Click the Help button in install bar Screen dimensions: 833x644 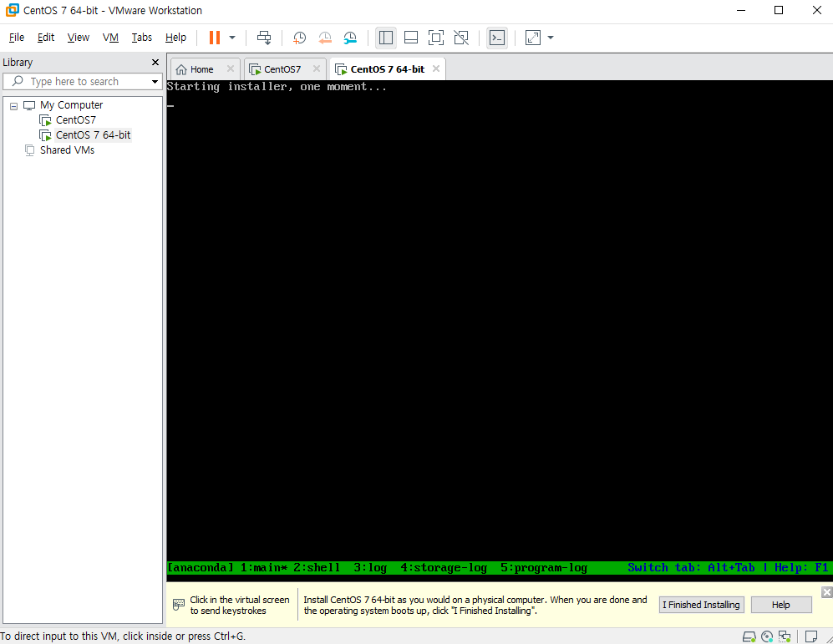(x=781, y=605)
